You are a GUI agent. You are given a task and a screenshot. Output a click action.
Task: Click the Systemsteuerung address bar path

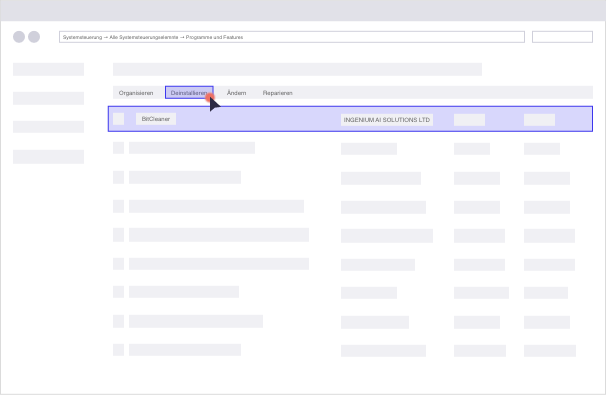coord(292,37)
